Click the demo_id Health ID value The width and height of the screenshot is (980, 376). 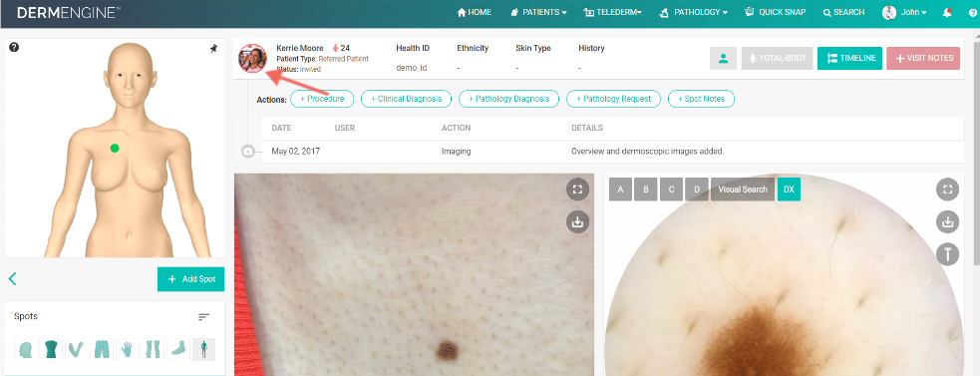412,68
